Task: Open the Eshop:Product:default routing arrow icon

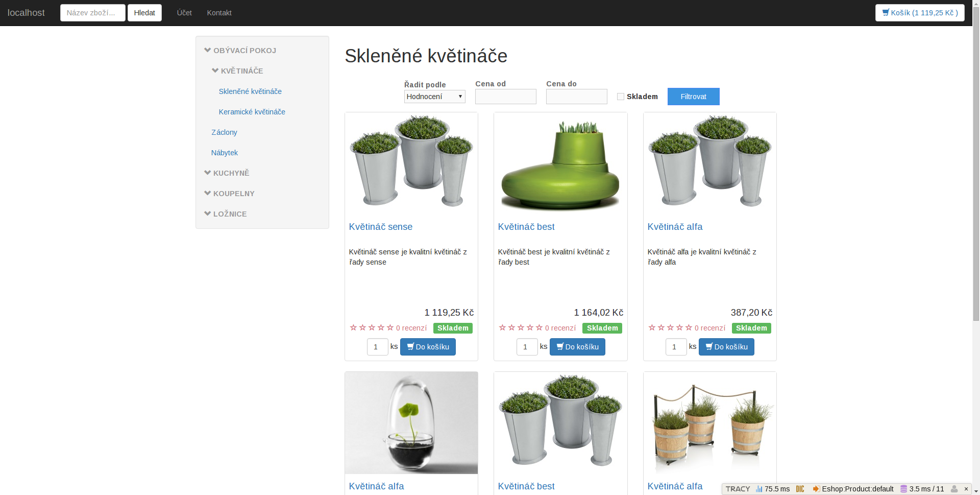Action: (816, 489)
